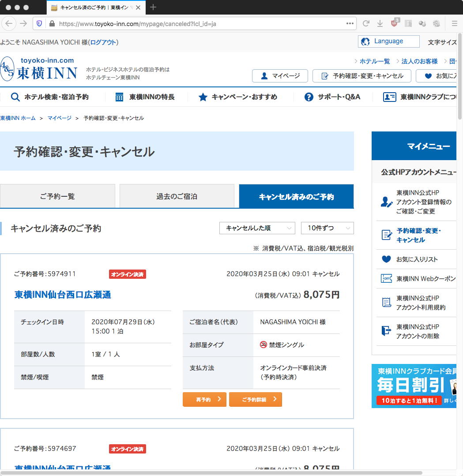Click the Language globe icon
The image size is (463, 476).
(365, 41)
